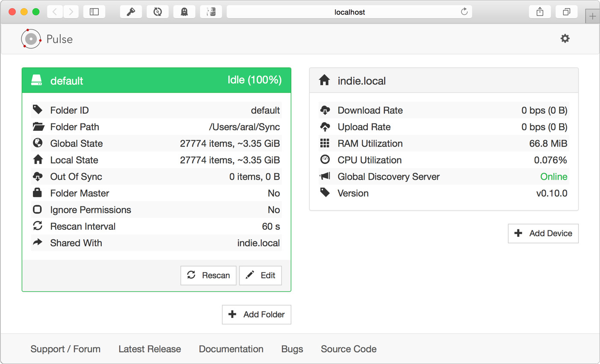This screenshot has height=364, width=600.
Task: Open the settings gear menu
Action: (565, 38)
